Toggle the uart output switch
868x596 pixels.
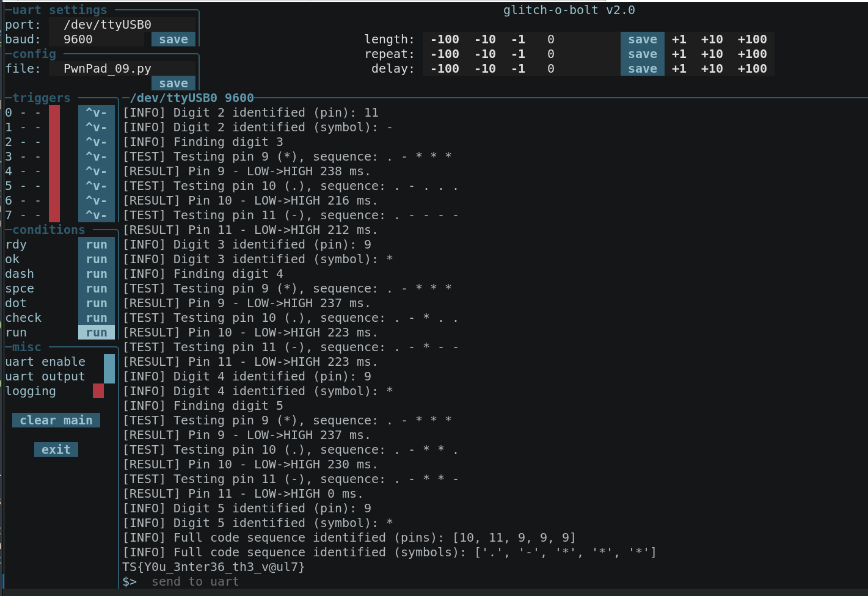[109, 376]
